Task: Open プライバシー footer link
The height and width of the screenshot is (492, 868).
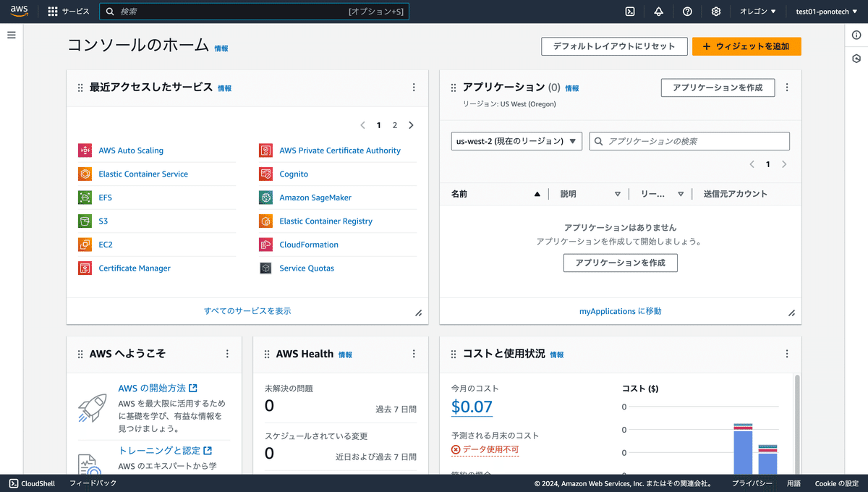Action: pyautogui.click(x=752, y=483)
